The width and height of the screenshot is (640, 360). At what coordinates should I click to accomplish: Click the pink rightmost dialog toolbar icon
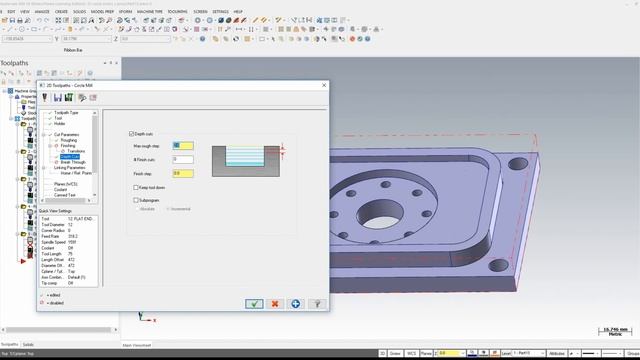93,98
